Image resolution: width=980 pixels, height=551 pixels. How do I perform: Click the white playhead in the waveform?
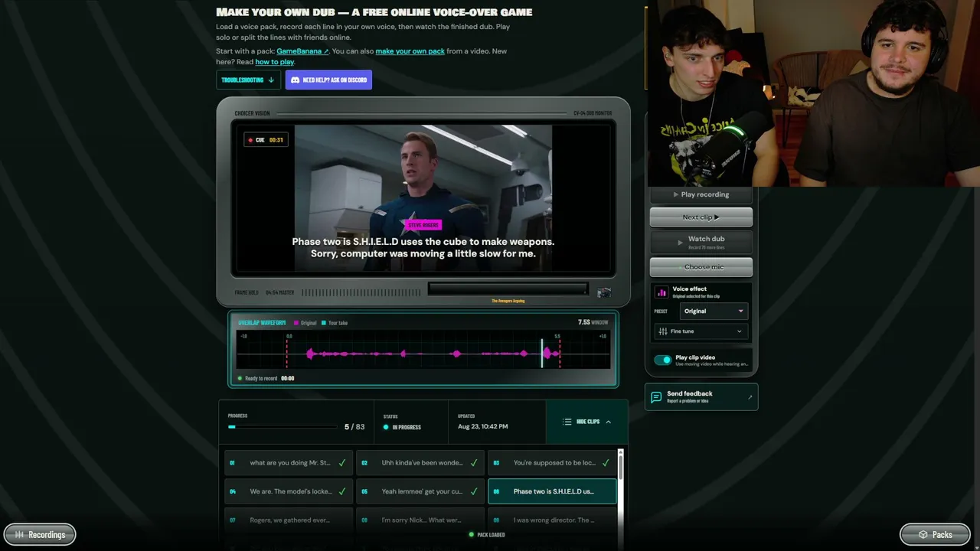[x=542, y=354]
